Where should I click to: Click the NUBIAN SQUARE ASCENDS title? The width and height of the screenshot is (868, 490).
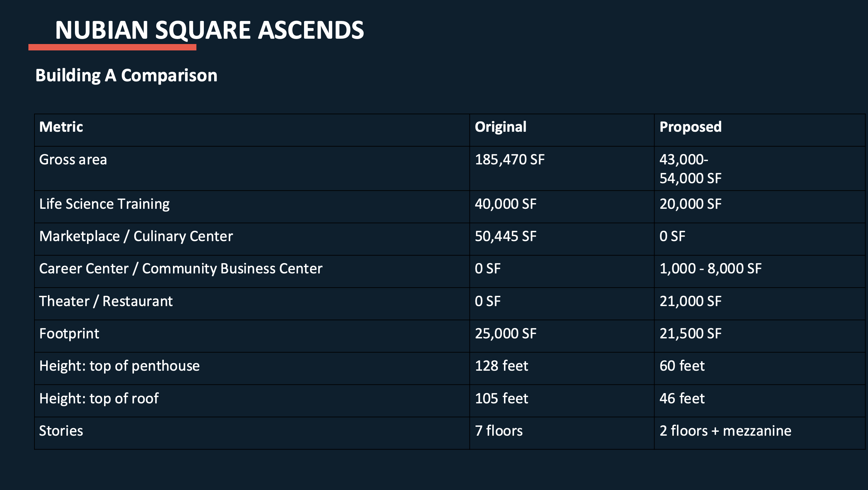(210, 30)
